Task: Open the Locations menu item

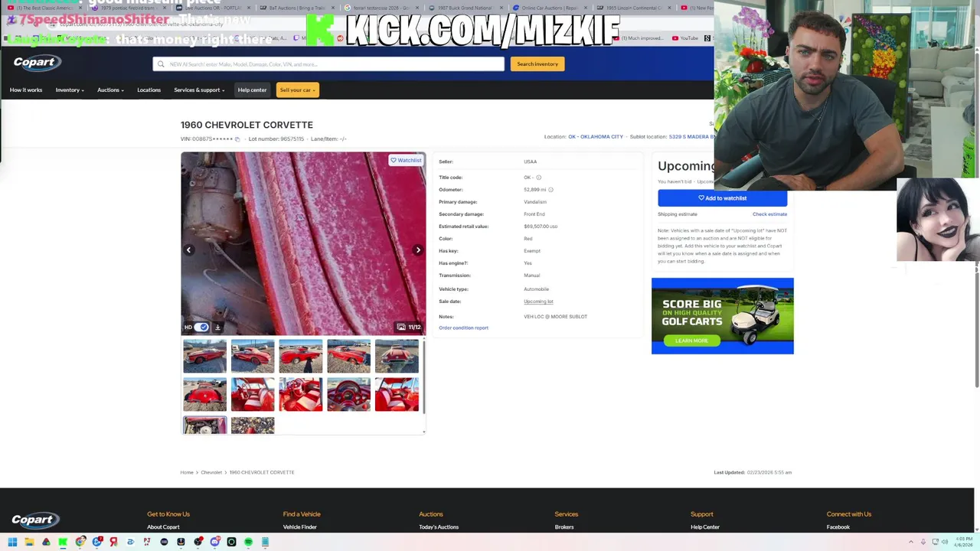Action: pos(149,90)
